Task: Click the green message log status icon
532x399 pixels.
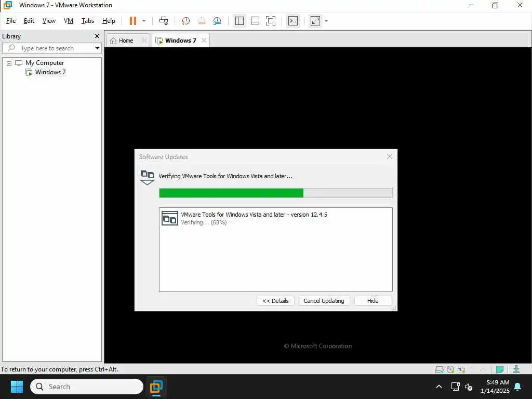Action: (499, 369)
